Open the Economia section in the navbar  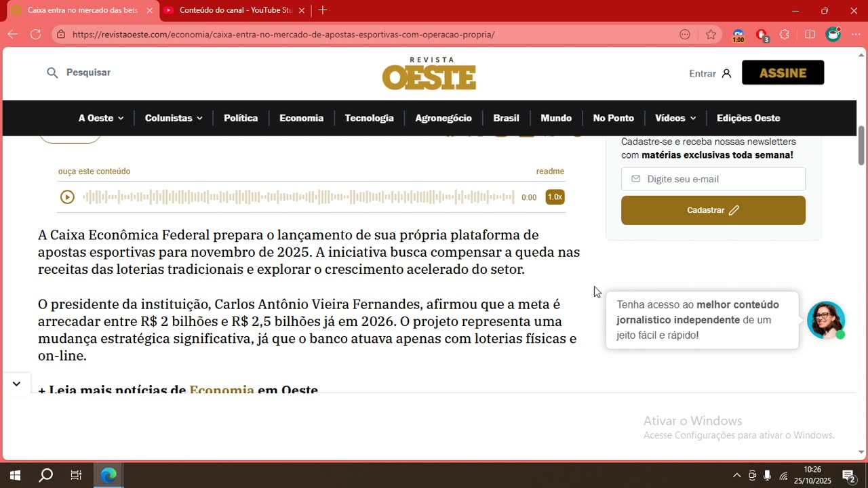(x=301, y=118)
